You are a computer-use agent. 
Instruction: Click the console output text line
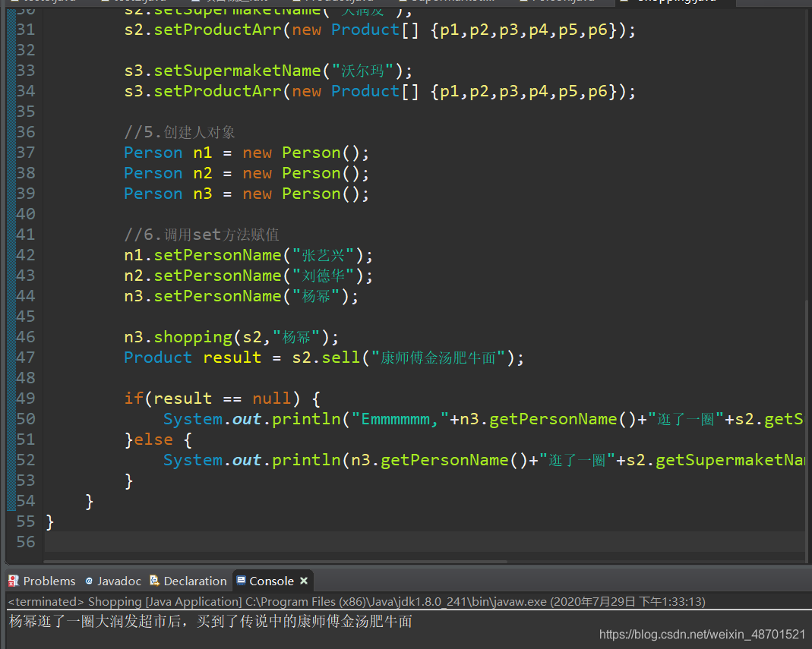(x=210, y=621)
